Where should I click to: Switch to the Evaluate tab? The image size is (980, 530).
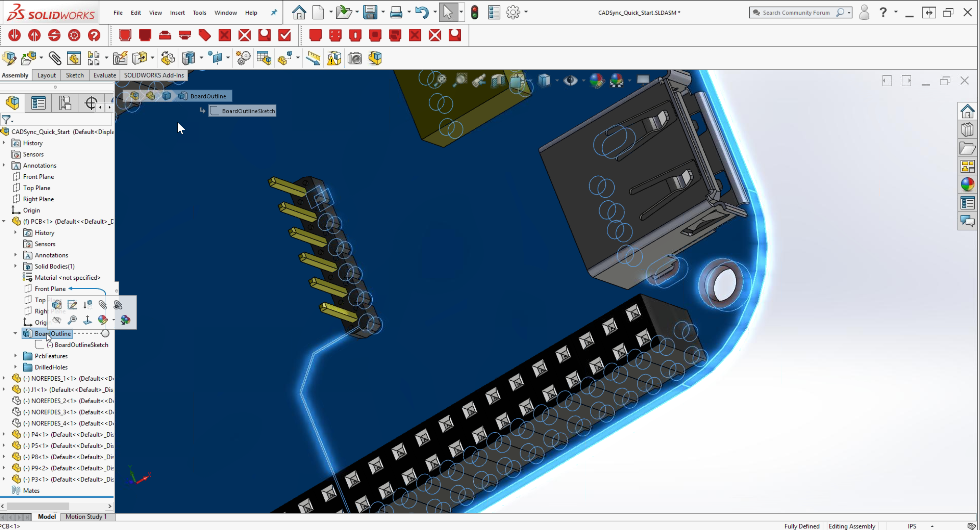(x=105, y=75)
